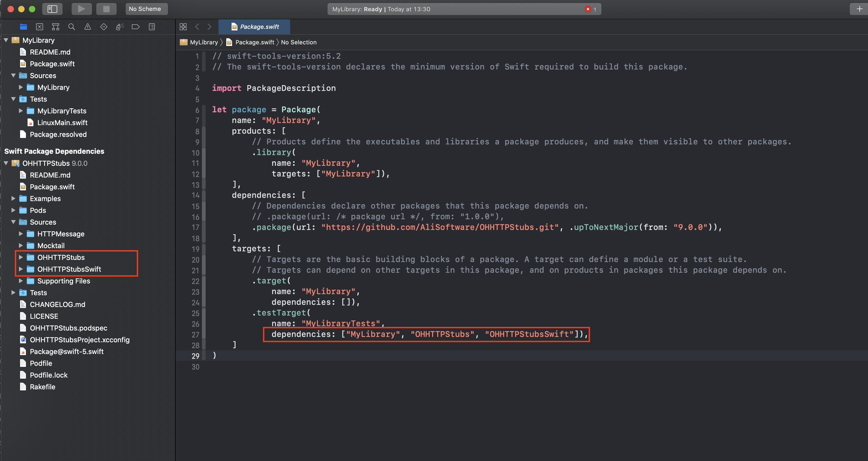
Task: Expand the Supporting Files folder
Action: (21, 281)
